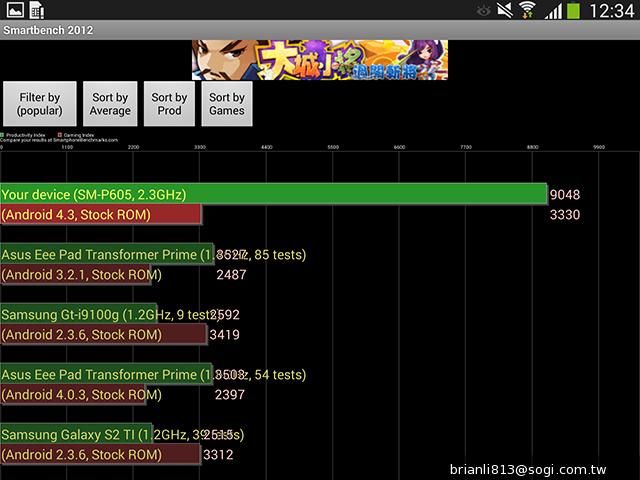The image size is (640, 480).
Task: Tap the SD card notification icon
Action: [37, 11]
